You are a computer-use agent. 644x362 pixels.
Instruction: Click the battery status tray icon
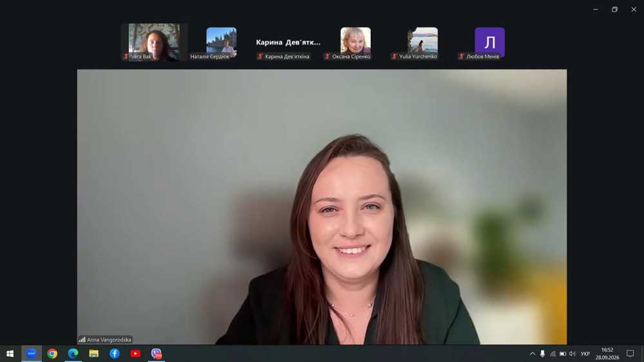coord(563,354)
